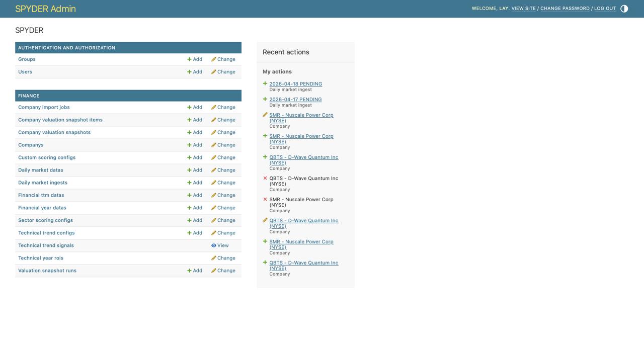
Task: Open Authentication and Authorization section header
Action: pyautogui.click(x=66, y=48)
